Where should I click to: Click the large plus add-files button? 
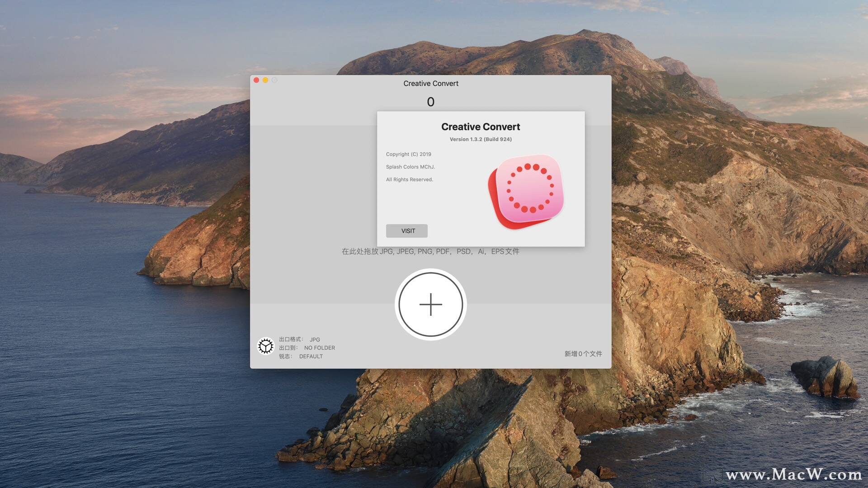(x=430, y=305)
